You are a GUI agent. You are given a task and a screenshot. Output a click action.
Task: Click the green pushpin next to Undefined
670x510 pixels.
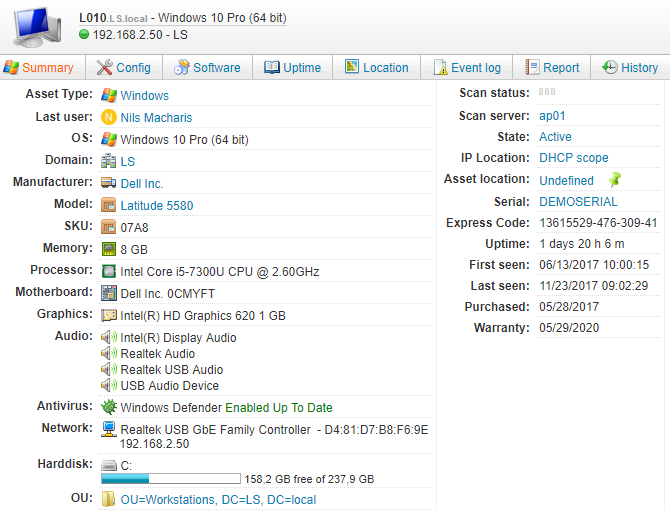(x=615, y=179)
